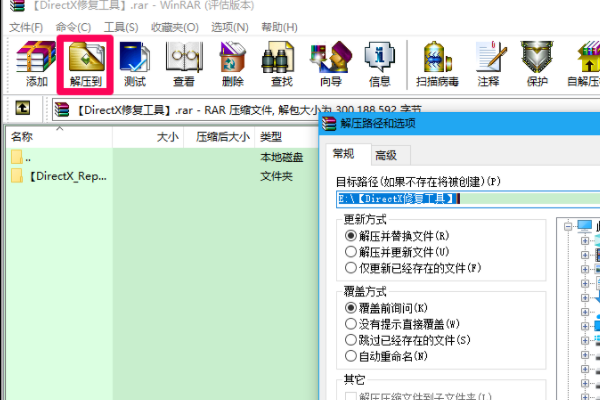Select 没有提示直接覆盖(W) option
Viewport: 600px width, 400px height.
point(402,324)
